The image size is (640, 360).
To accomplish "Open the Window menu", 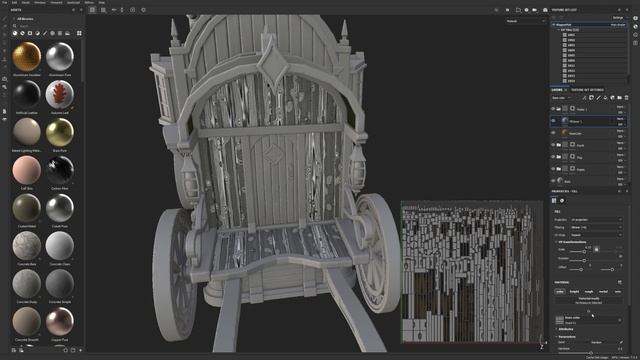I will (40, 2).
